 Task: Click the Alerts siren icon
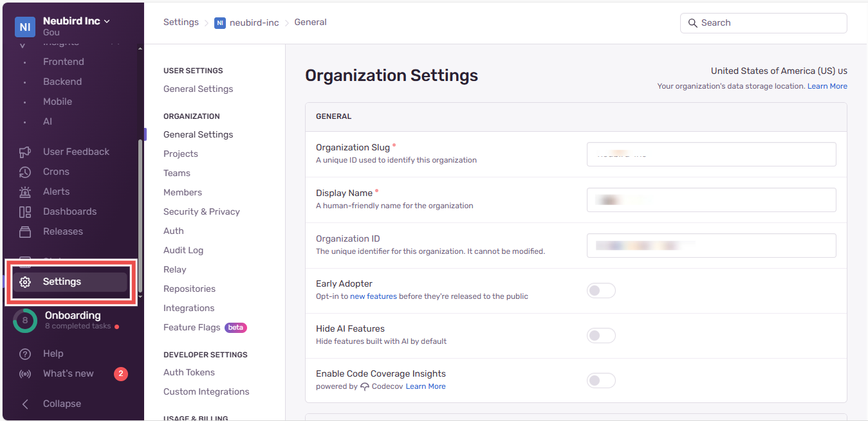pyautogui.click(x=25, y=192)
